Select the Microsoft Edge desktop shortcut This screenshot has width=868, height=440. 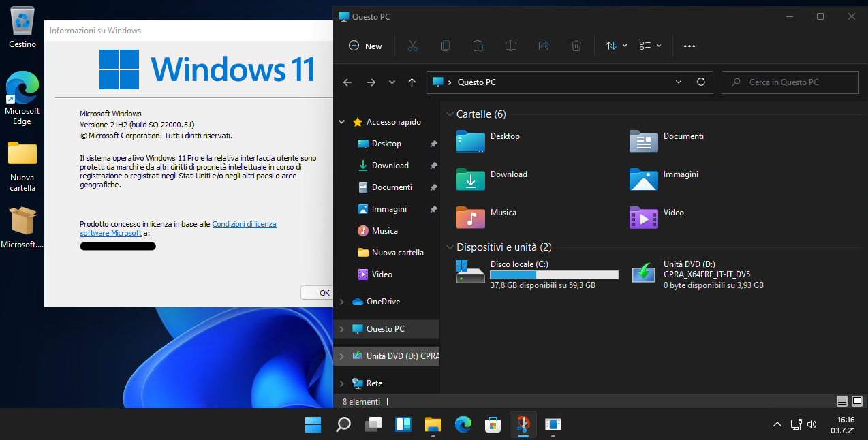tap(22, 99)
